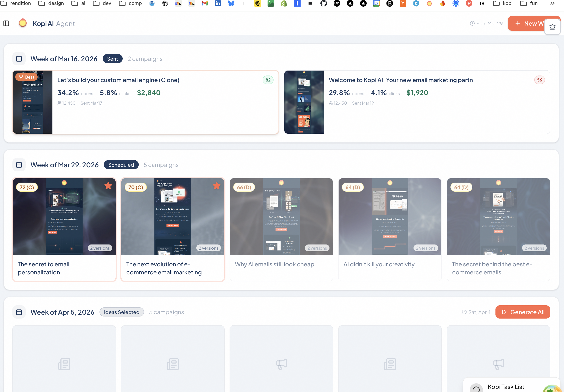Toggle the sidebar panel icon
Image resolution: width=564 pixels, height=392 pixels.
(6, 24)
